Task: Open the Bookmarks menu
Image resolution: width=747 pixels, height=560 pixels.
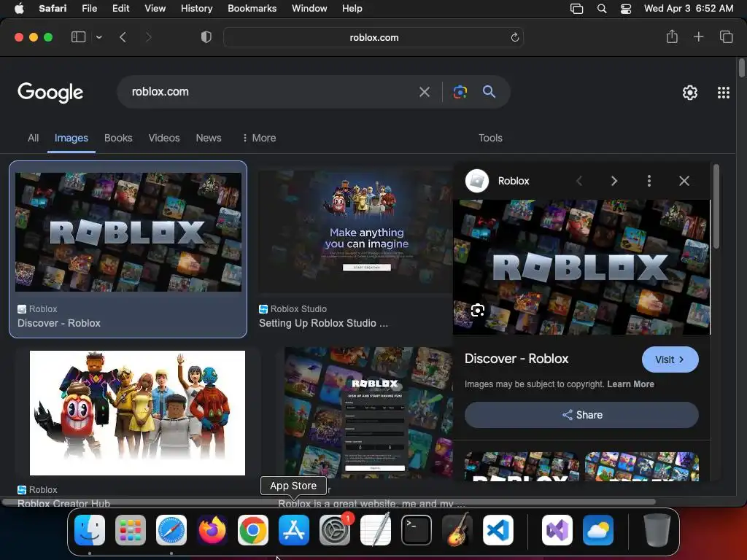Action: coord(252,8)
